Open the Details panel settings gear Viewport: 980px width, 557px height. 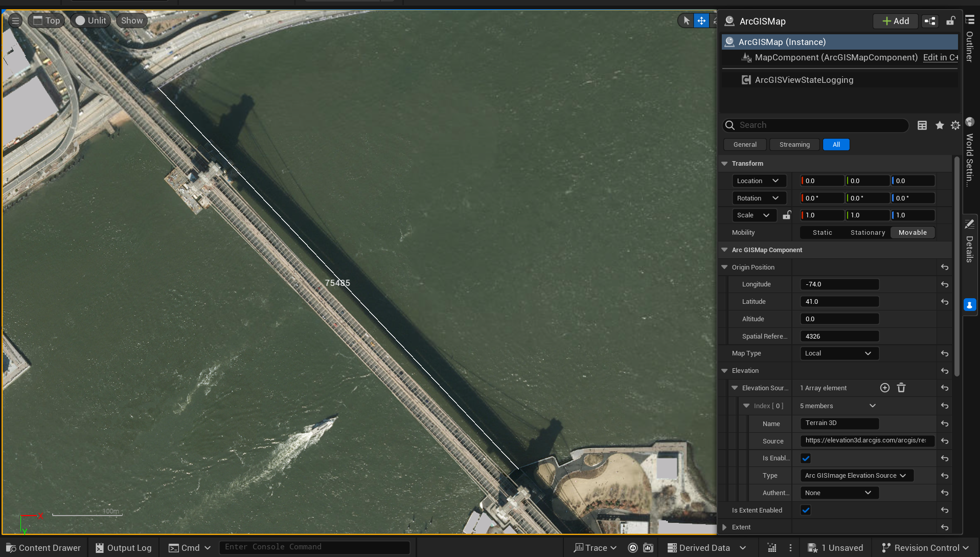955,125
